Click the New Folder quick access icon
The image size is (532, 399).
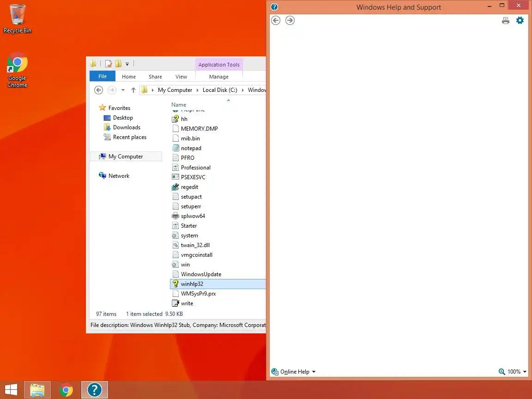118,63
